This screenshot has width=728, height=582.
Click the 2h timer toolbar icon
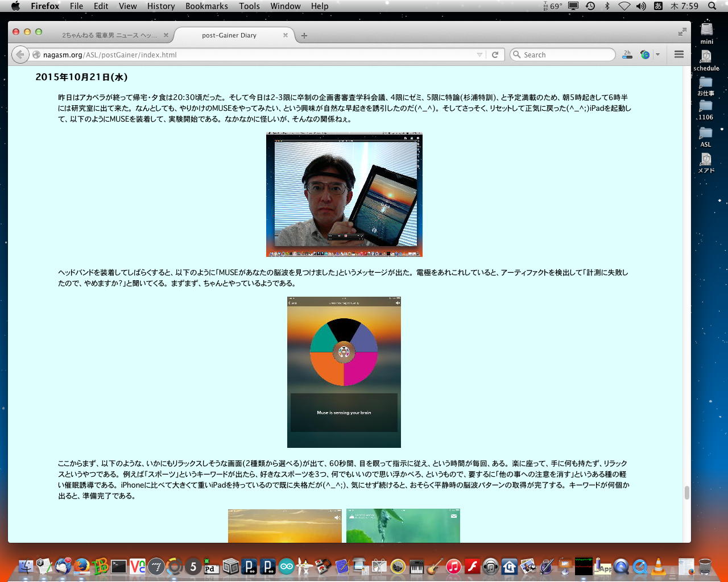(627, 55)
